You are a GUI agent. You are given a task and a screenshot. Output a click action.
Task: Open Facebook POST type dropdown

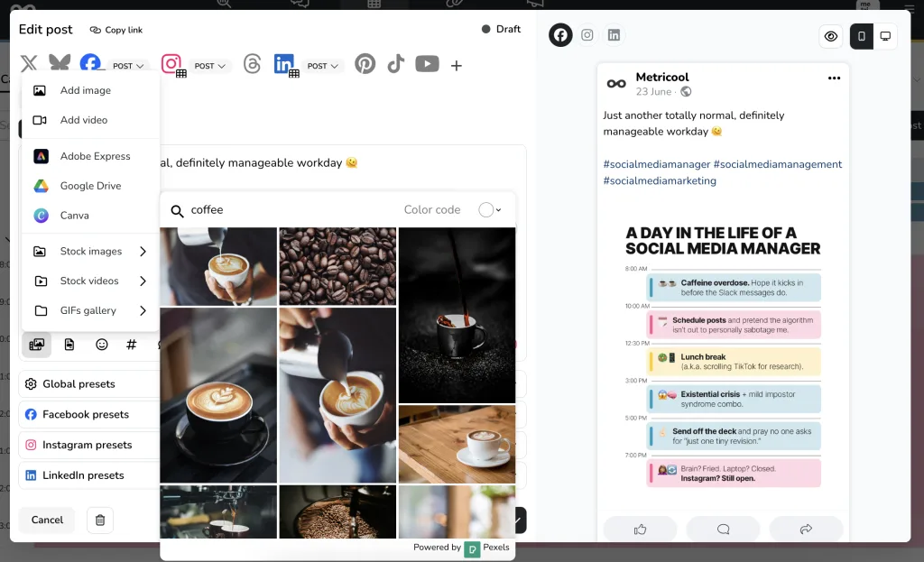[x=128, y=66]
